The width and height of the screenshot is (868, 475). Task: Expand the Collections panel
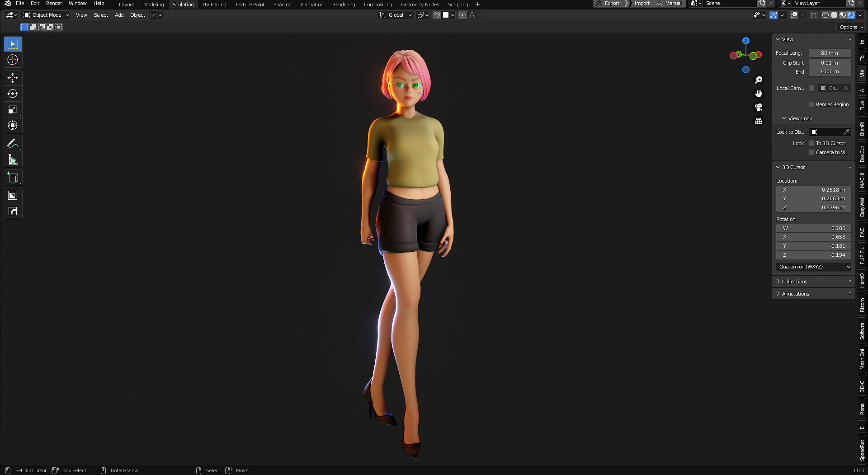tap(794, 281)
